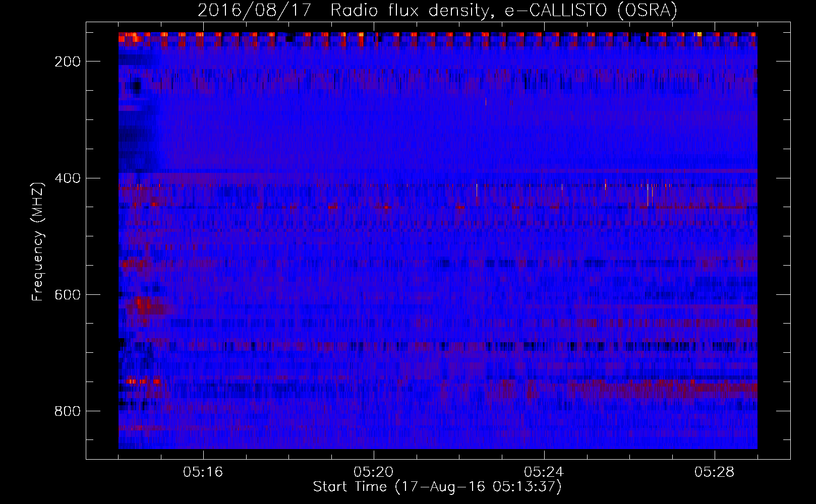Click the 05:28 time tick label

(715, 472)
